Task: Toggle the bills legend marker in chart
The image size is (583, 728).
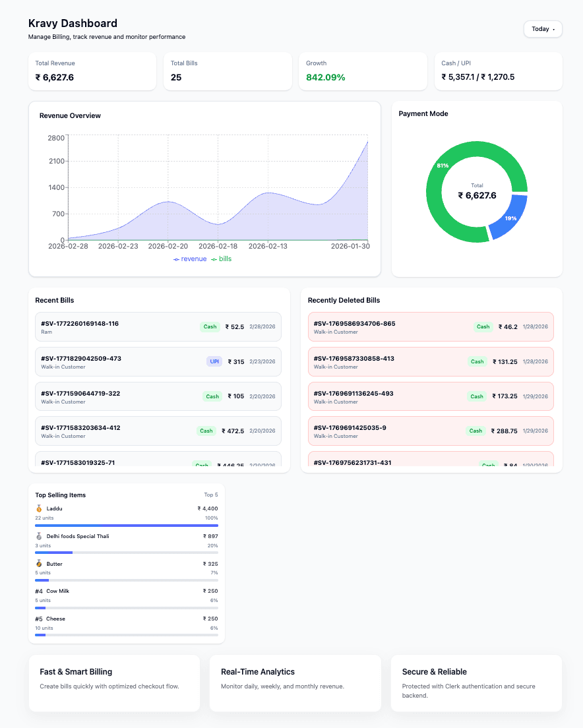Action: 214,260
